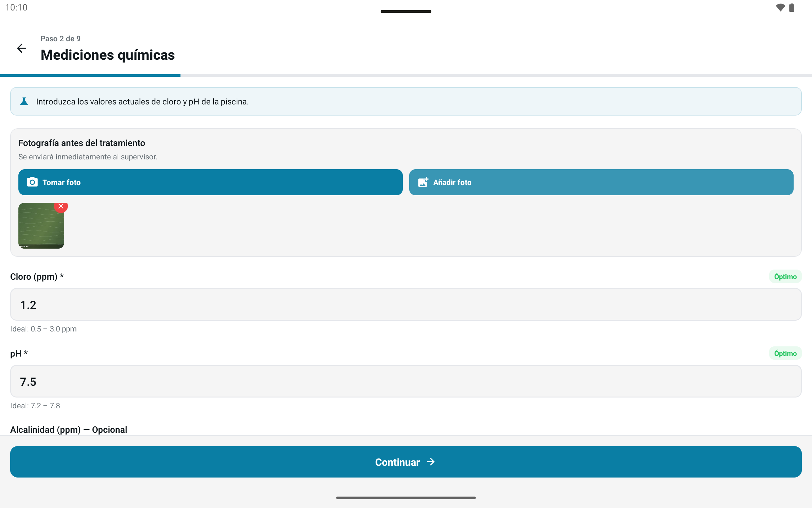Open the green pool photo thumbnail
Image resolution: width=812 pixels, height=508 pixels.
(41, 226)
